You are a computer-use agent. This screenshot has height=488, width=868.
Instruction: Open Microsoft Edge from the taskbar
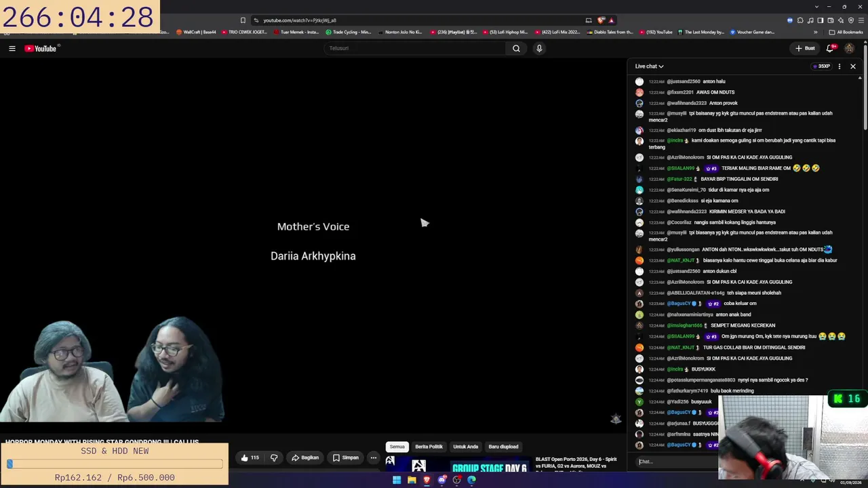(472, 480)
